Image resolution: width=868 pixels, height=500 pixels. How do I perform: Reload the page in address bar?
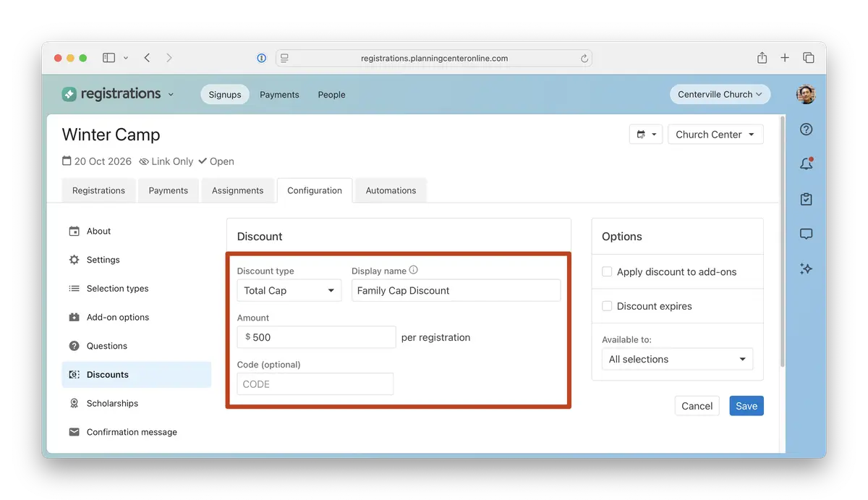coord(584,59)
